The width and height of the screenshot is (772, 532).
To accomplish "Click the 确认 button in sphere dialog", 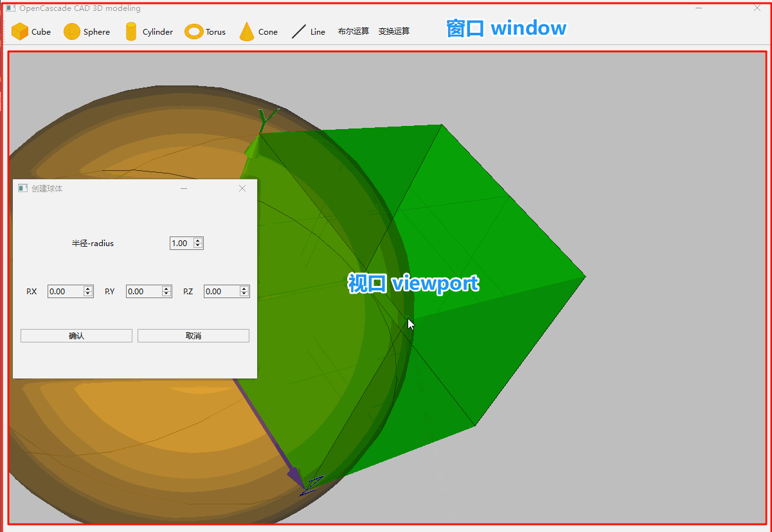I will (76, 336).
